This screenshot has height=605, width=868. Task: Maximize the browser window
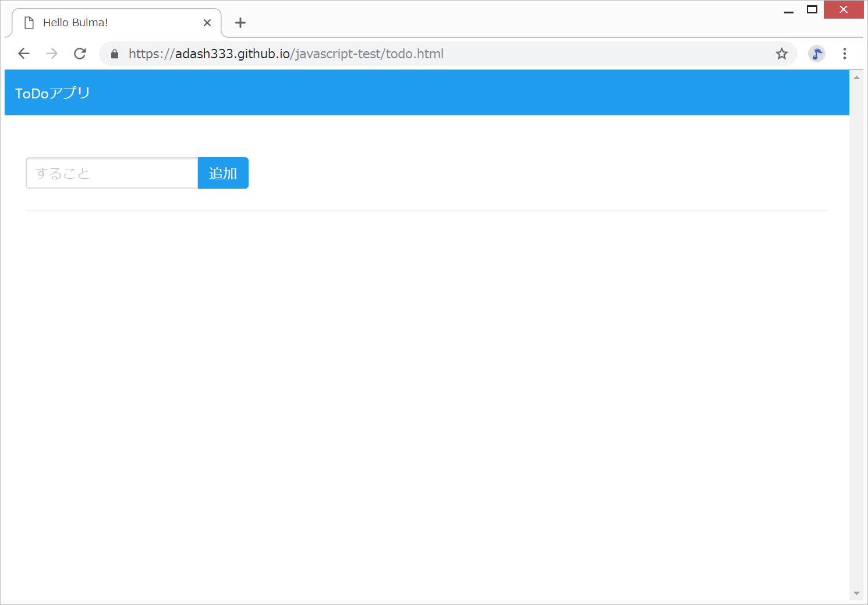click(x=812, y=10)
